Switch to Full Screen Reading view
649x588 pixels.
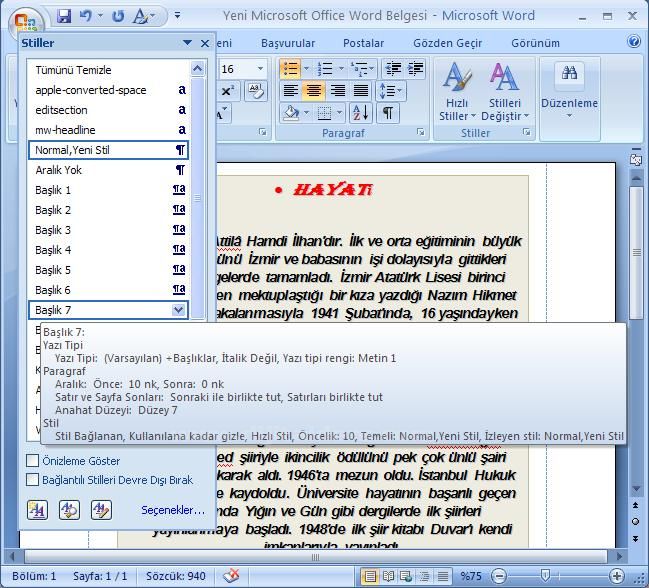[x=388, y=576]
